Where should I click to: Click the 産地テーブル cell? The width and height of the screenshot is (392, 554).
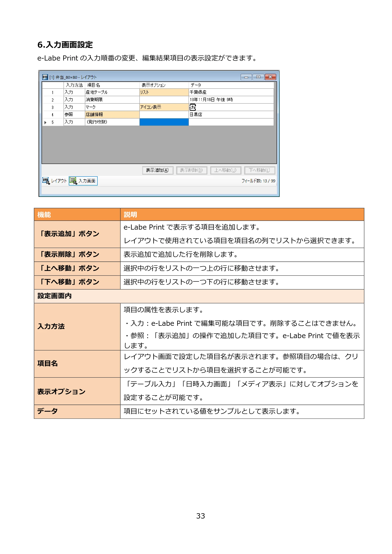pyautogui.click(x=112, y=92)
